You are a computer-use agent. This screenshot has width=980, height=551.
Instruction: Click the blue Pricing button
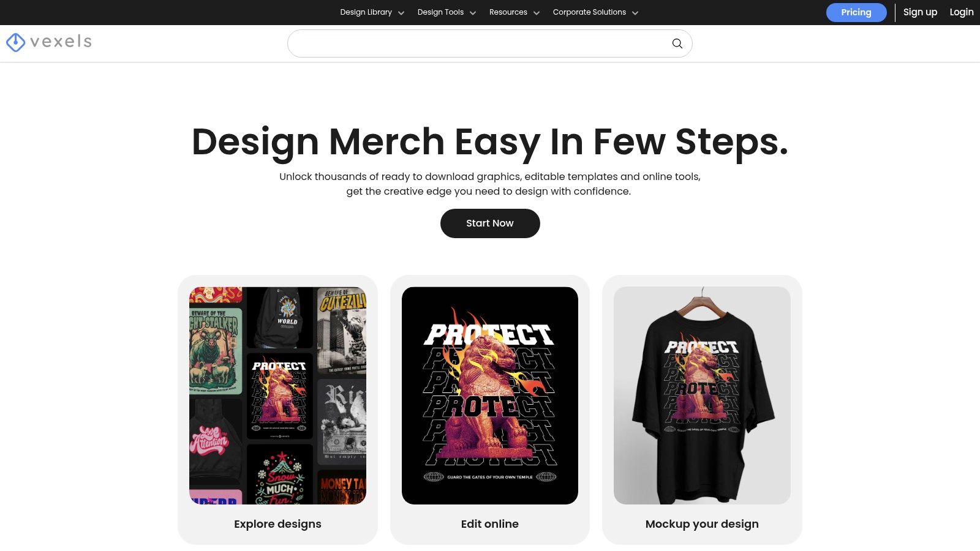pyautogui.click(x=856, y=12)
